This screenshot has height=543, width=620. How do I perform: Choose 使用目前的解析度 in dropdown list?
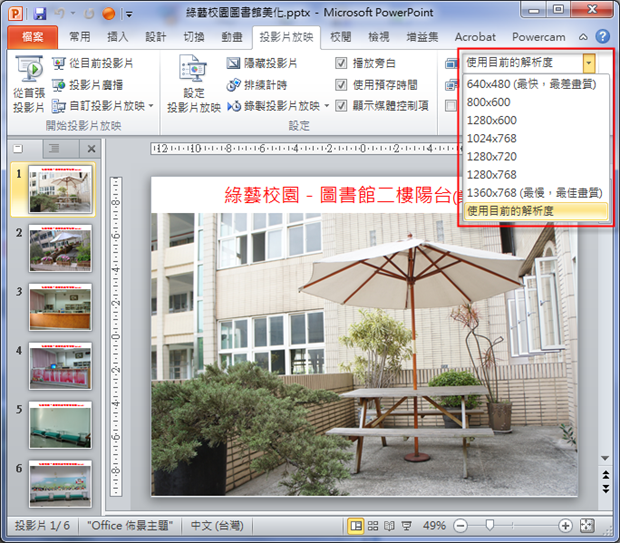pos(536,211)
